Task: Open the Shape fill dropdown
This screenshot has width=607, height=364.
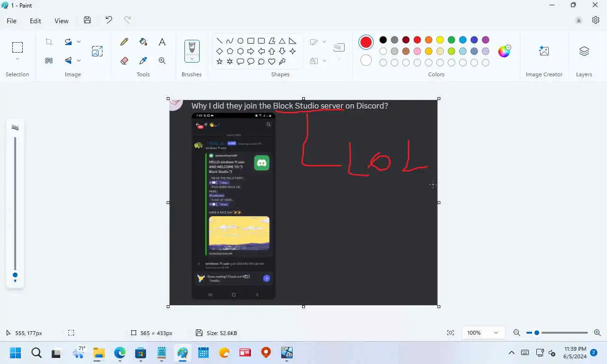Action: tap(324, 61)
